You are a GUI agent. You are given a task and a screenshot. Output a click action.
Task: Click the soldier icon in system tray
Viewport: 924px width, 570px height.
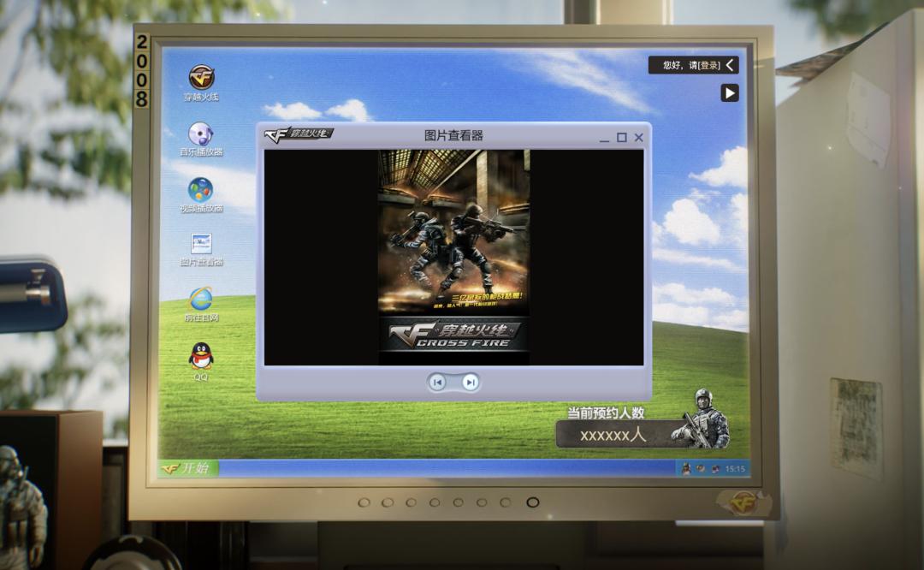click(x=686, y=469)
